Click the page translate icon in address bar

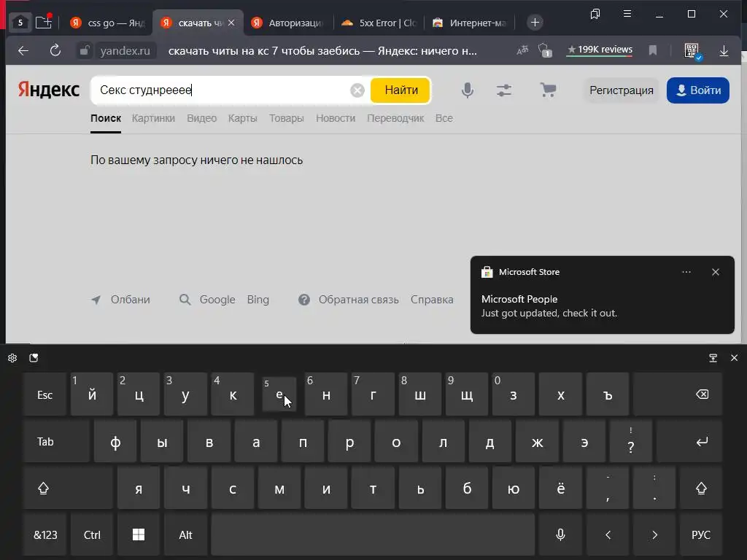click(522, 50)
